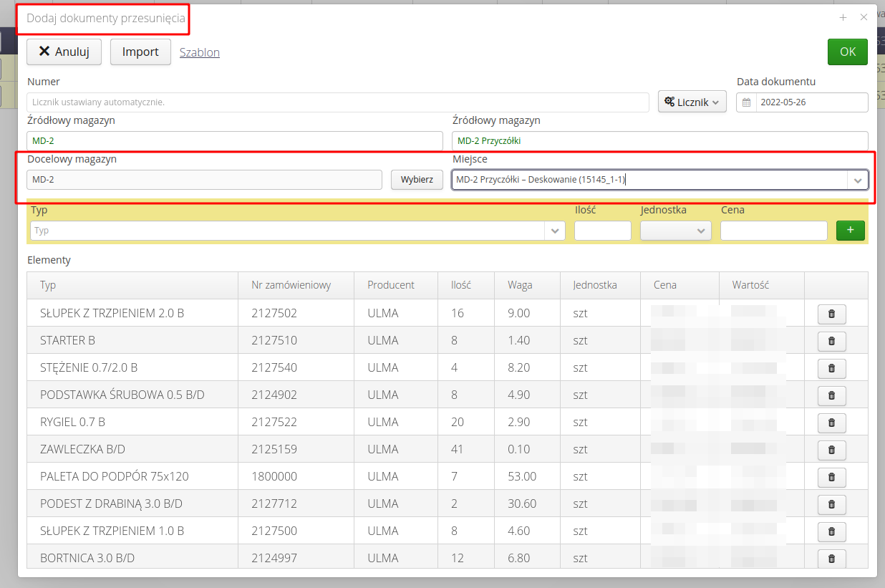Delete the PALETA DO PODPÓR 75x120 row
The width and height of the screenshot is (885, 588).
[x=831, y=477]
